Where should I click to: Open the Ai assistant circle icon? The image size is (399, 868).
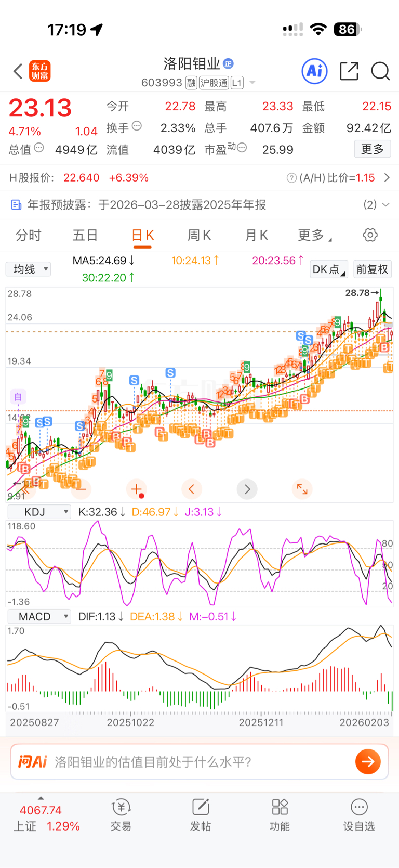[315, 71]
